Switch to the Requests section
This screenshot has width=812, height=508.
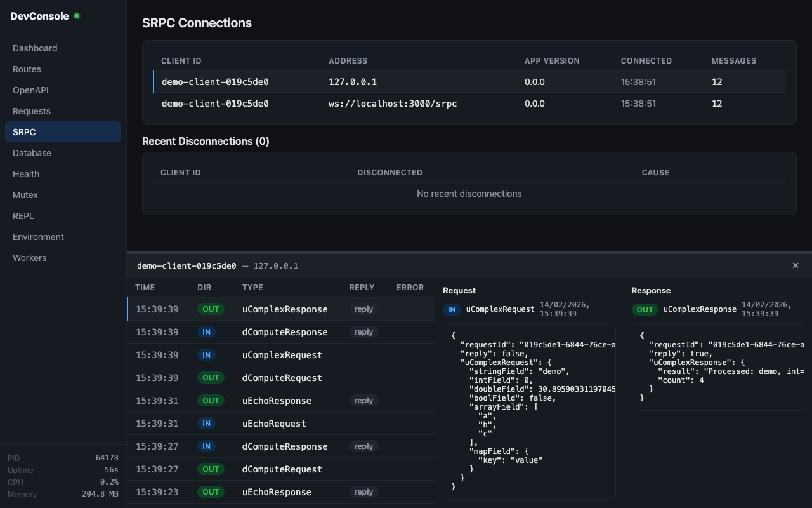tap(32, 111)
